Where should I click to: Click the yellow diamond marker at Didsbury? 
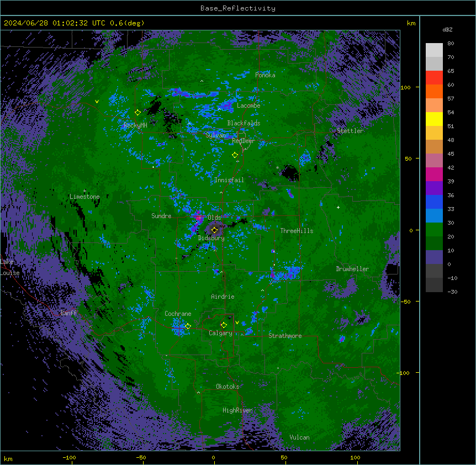(215, 230)
